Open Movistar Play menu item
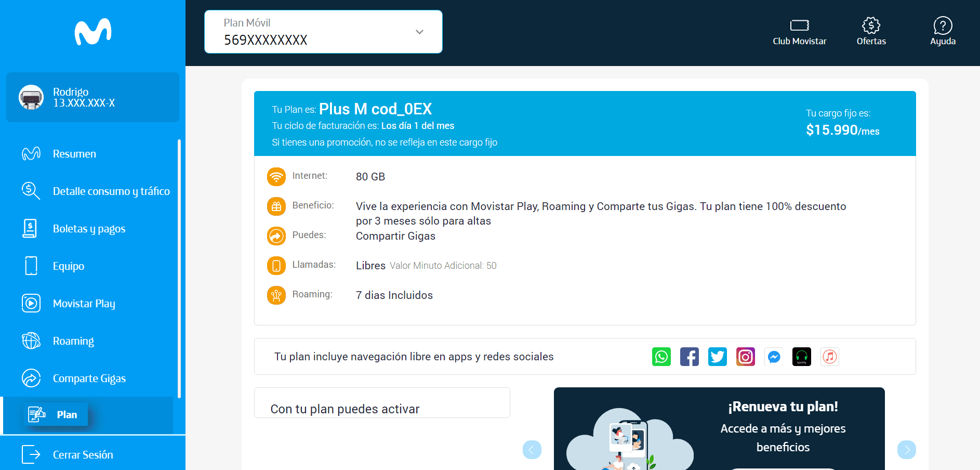The height and width of the screenshot is (470, 980). pyautogui.click(x=84, y=304)
